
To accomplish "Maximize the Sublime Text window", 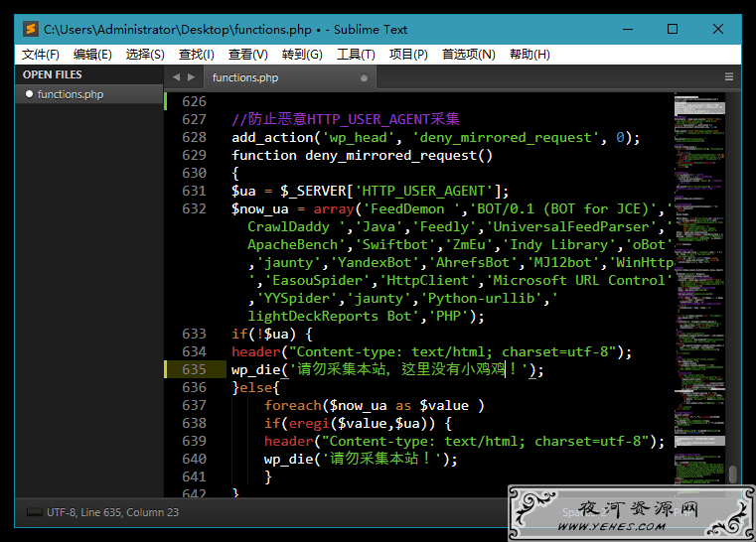I will [673, 30].
